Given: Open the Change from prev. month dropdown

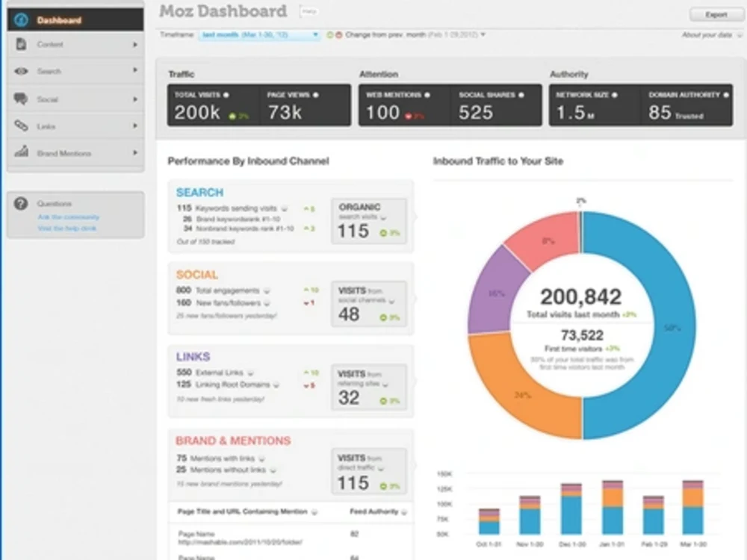Looking at the screenshot, I should point(415,35).
